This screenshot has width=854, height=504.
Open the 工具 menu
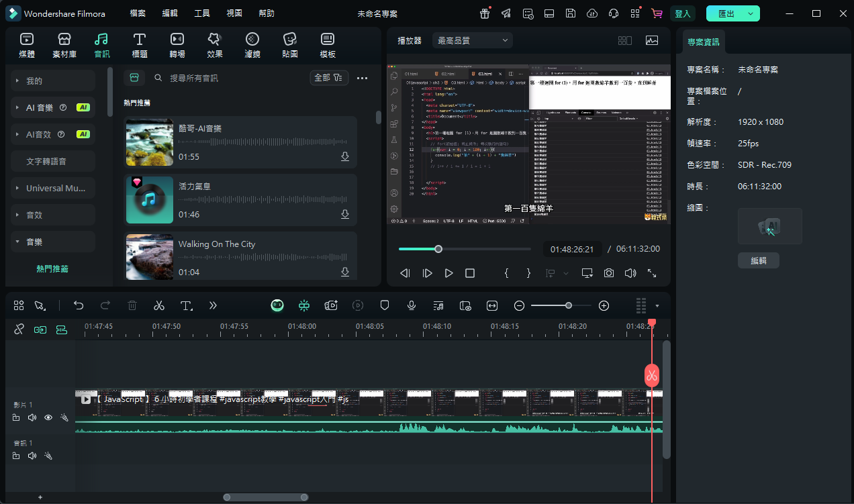202,13
